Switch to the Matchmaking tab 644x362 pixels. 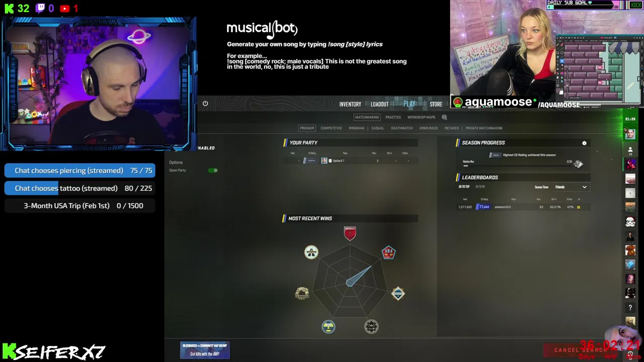click(x=367, y=117)
